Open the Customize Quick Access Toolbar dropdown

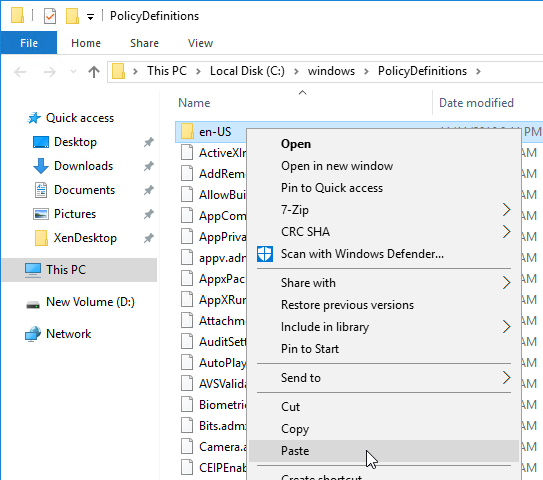pyautogui.click(x=90, y=17)
